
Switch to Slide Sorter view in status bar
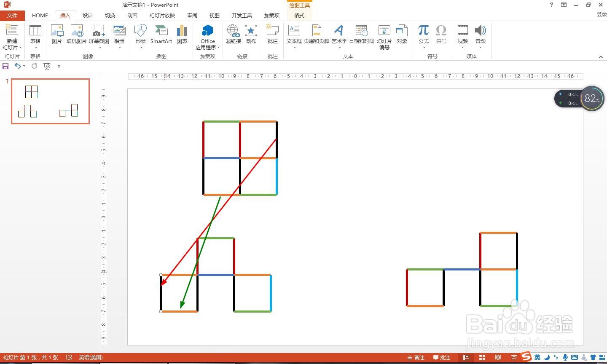[x=482, y=357]
